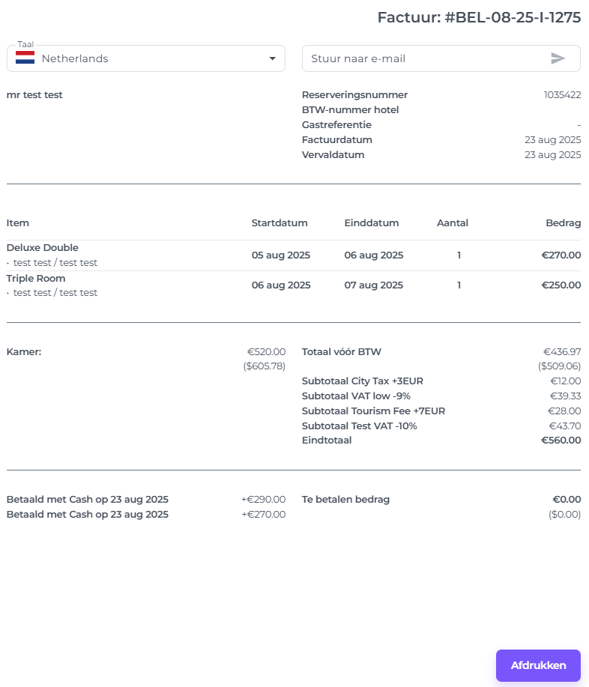
Task: Click the Aantal column header
Action: tap(452, 223)
